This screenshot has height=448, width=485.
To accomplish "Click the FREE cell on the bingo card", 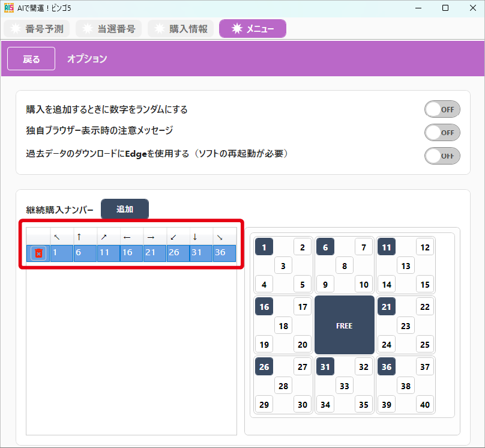I will (344, 325).
